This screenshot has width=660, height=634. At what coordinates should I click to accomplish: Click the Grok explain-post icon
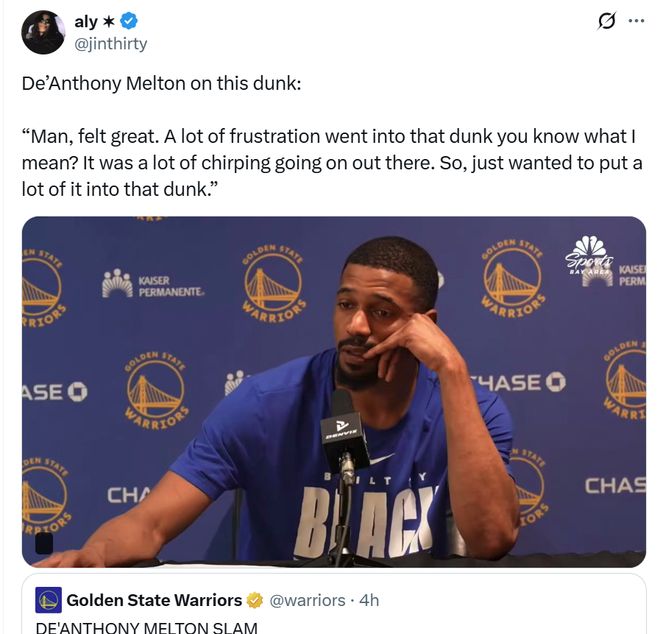[x=606, y=21]
